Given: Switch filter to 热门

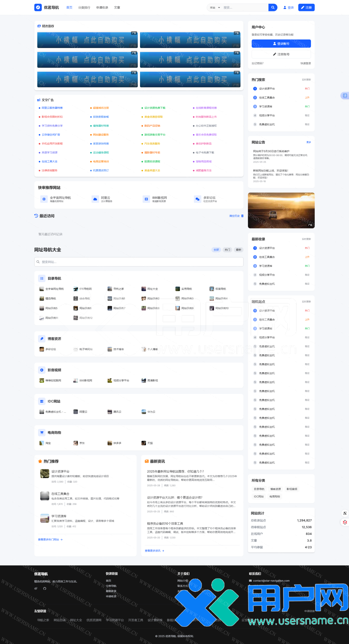Looking at the screenshot, I should click(x=227, y=250).
